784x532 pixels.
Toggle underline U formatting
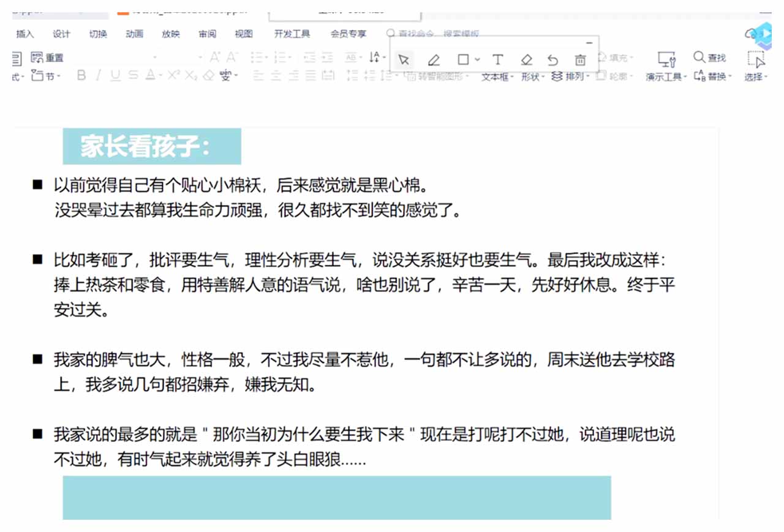click(x=115, y=75)
